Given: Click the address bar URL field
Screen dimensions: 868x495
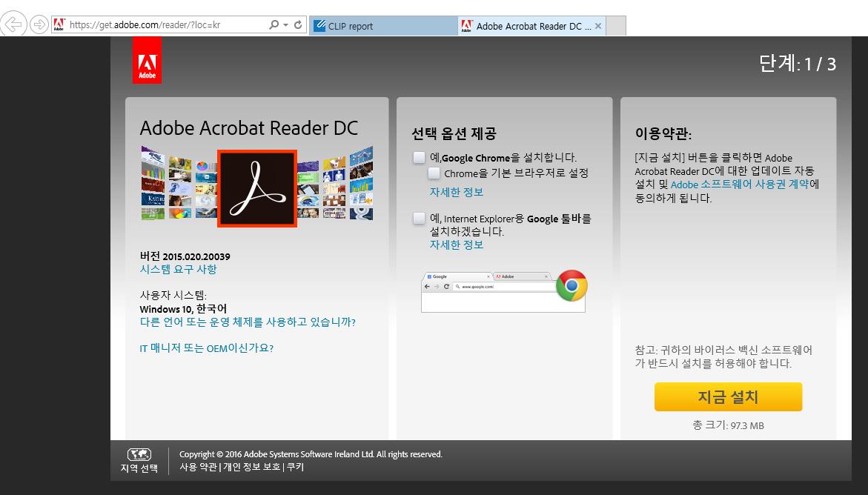Looking at the screenshot, I should coord(166,25).
